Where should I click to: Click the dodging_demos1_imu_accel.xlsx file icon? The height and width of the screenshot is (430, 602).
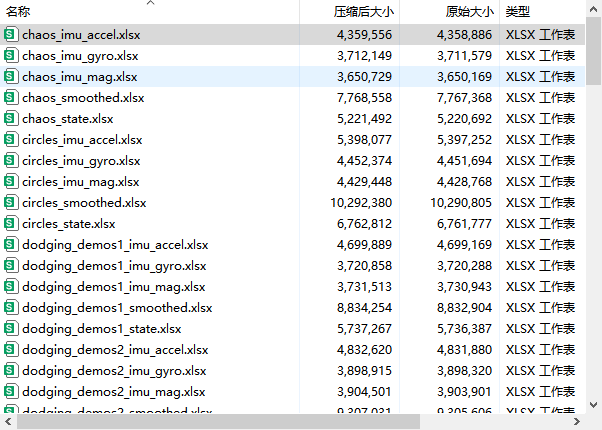click(x=11, y=245)
